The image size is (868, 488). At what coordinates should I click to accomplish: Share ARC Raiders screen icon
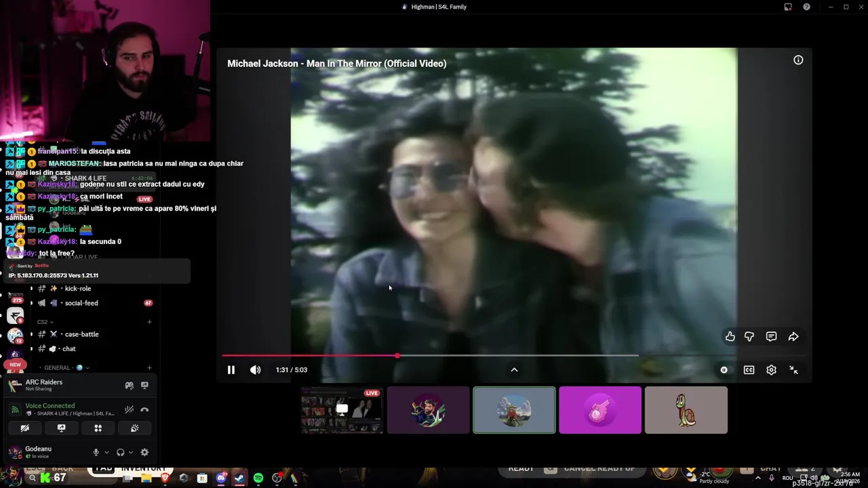(144, 386)
